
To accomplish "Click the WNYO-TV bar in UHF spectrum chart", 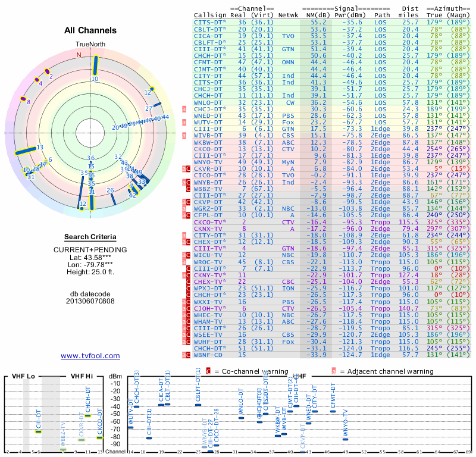I will (346, 439).
